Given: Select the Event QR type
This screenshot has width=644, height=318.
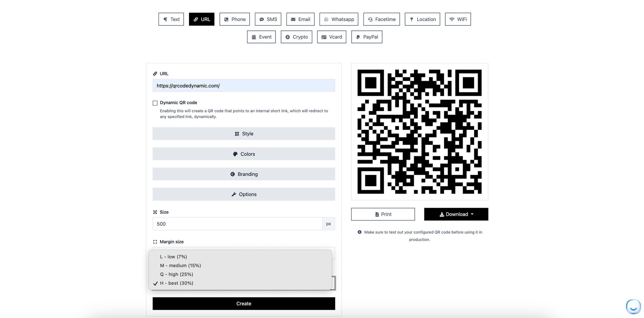Looking at the screenshot, I should click(261, 37).
